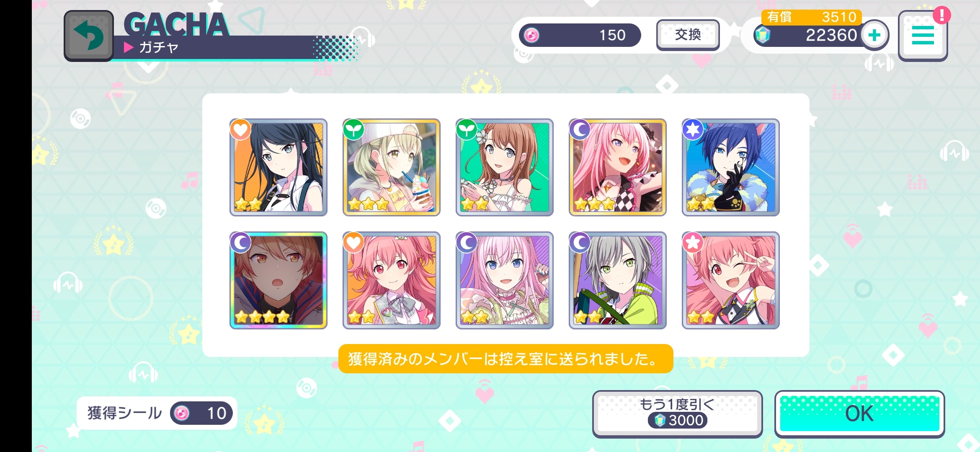
Task: Select the winking pink-haired peace sign card
Action: click(730, 280)
